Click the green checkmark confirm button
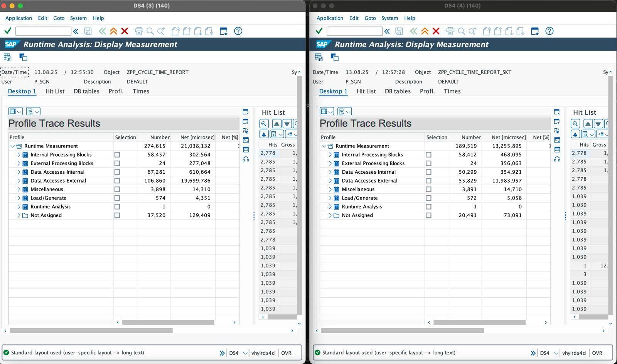The height and width of the screenshot is (364, 617). (x=8, y=31)
